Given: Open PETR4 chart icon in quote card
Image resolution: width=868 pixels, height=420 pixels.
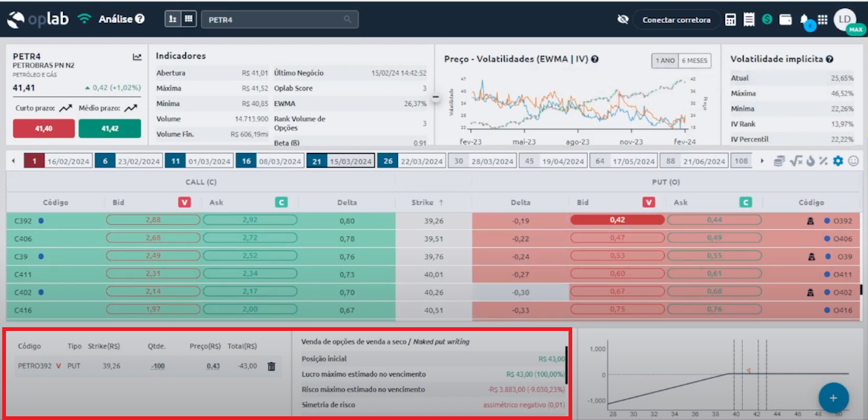Looking at the screenshot, I should click(x=137, y=56).
